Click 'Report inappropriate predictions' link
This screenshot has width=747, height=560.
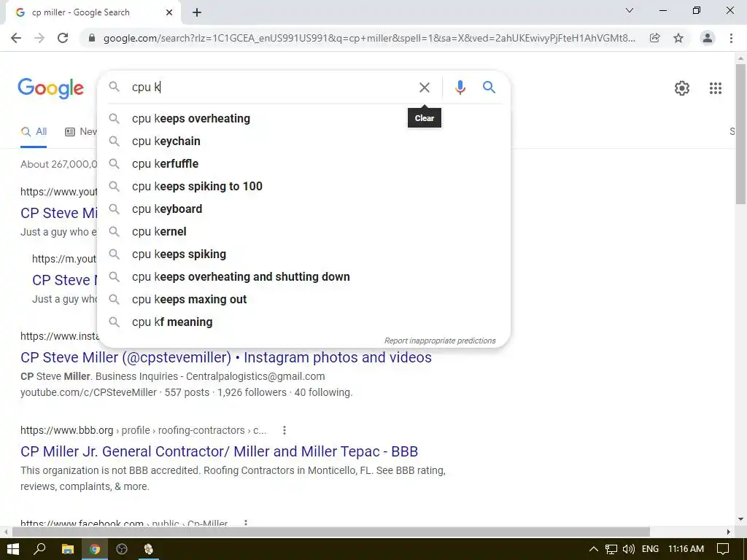click(x=440, y=341)
